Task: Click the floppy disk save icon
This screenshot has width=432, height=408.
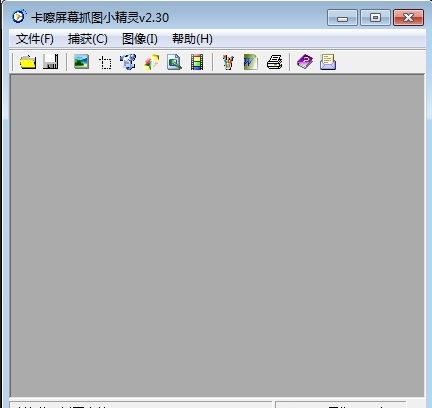Action: [51, 62]
